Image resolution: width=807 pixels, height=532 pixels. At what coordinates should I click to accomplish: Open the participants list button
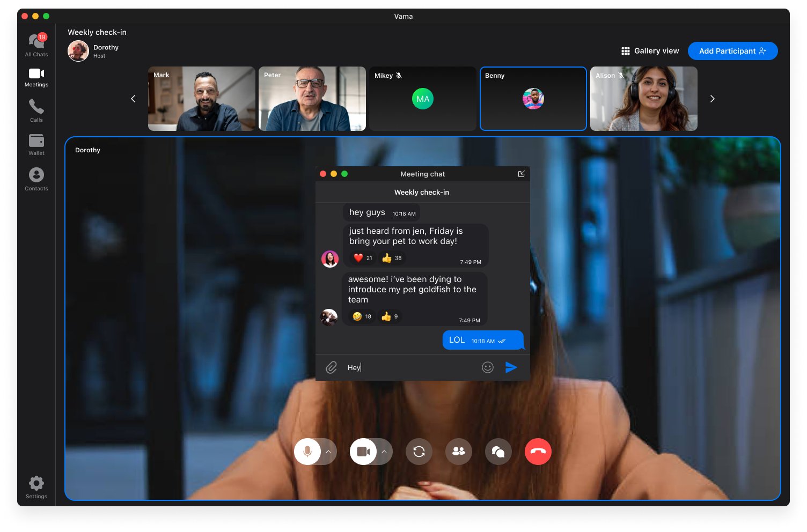tap(459, 452)
